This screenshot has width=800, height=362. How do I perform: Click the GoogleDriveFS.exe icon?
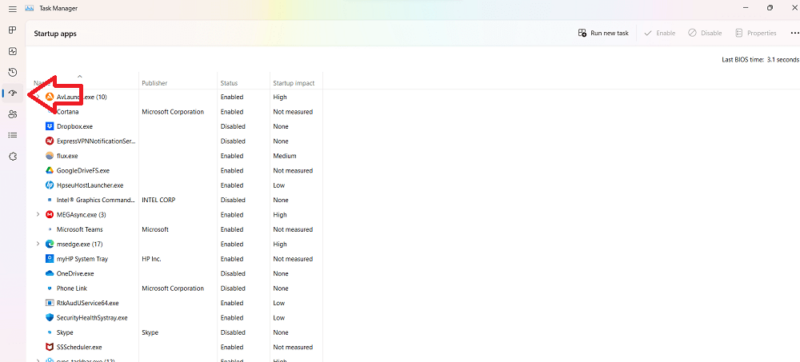pyautogui.click(x=49, y=171)
